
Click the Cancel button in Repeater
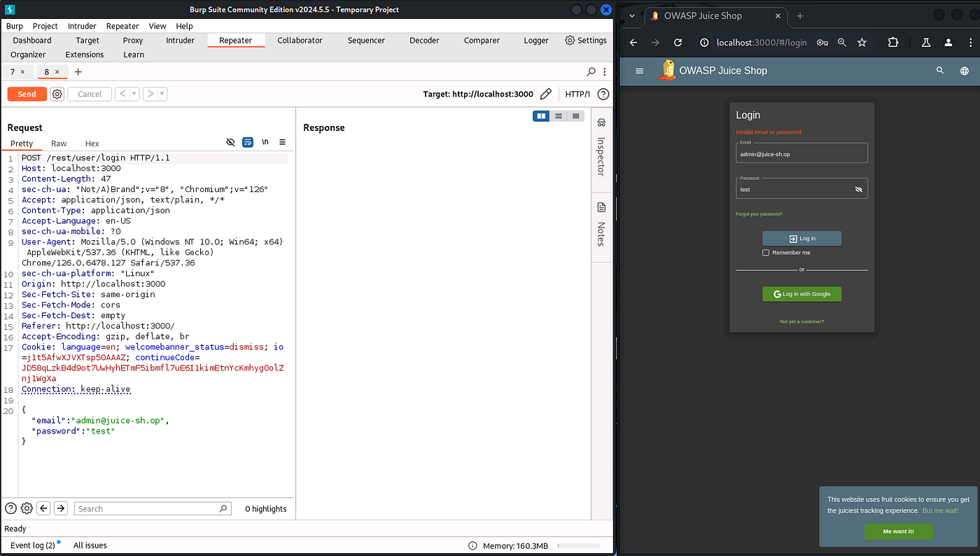coord(90,94)
